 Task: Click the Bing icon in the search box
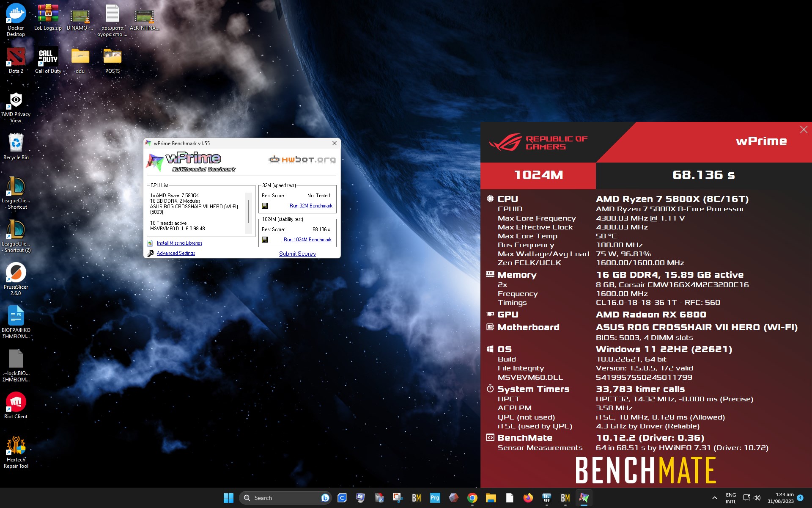325,498
